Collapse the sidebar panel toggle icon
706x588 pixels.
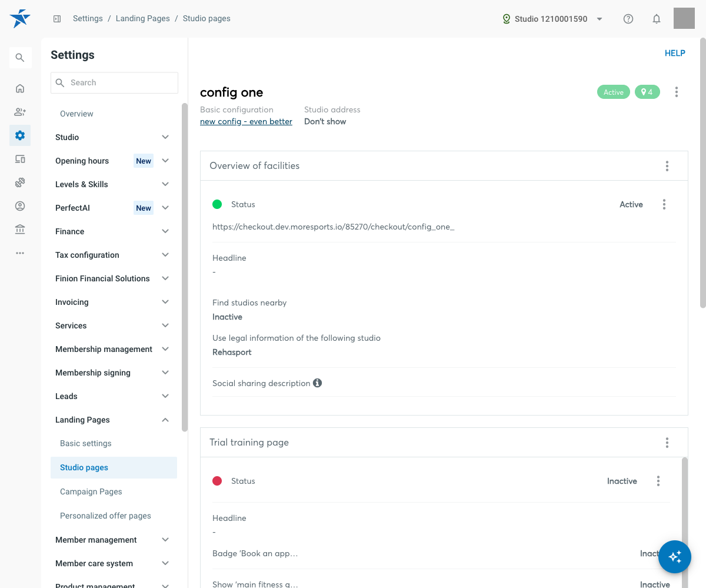(57, 19)
